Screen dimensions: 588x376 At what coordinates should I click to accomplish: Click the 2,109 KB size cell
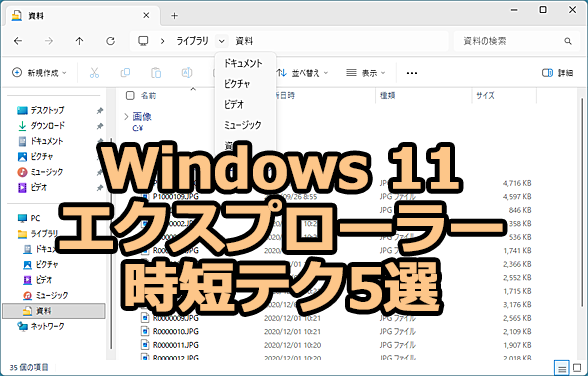click(517, 331)
